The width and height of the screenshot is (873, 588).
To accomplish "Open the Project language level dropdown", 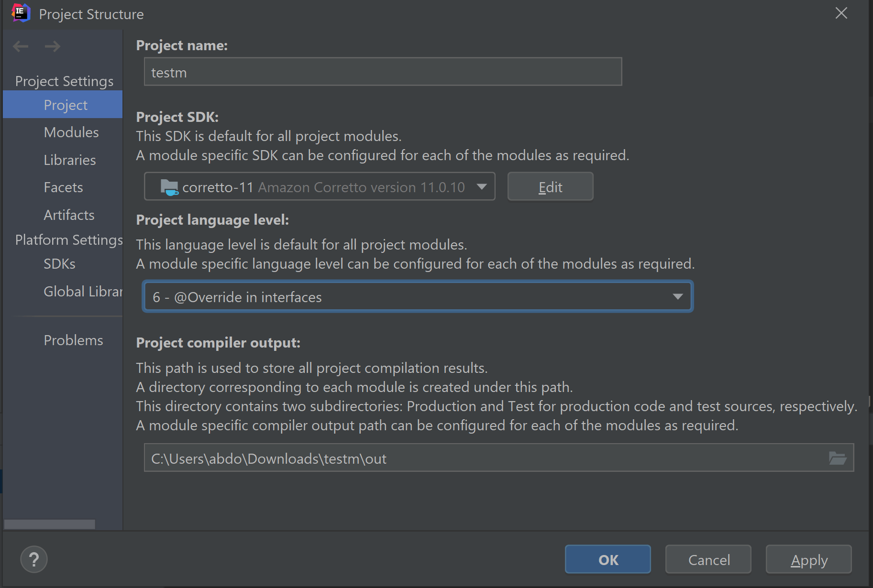I will tap(417, 296).
